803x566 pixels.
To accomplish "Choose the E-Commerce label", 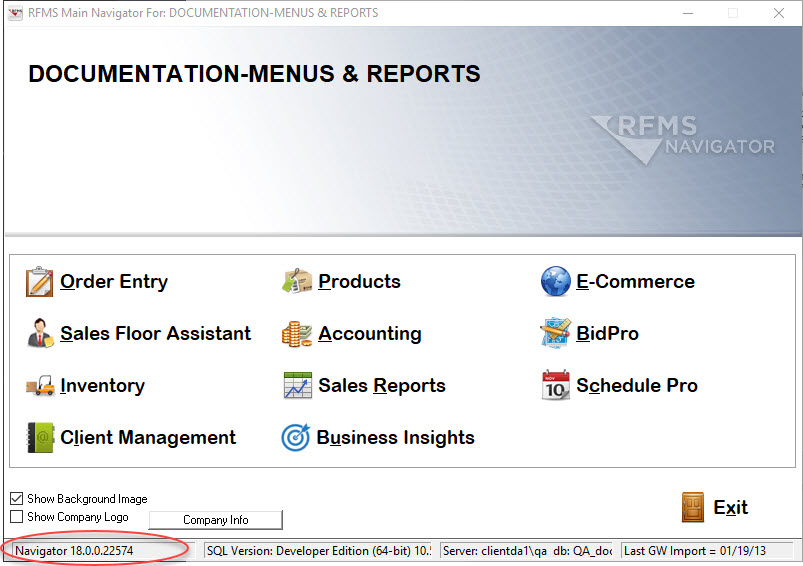I will (636, 281).
